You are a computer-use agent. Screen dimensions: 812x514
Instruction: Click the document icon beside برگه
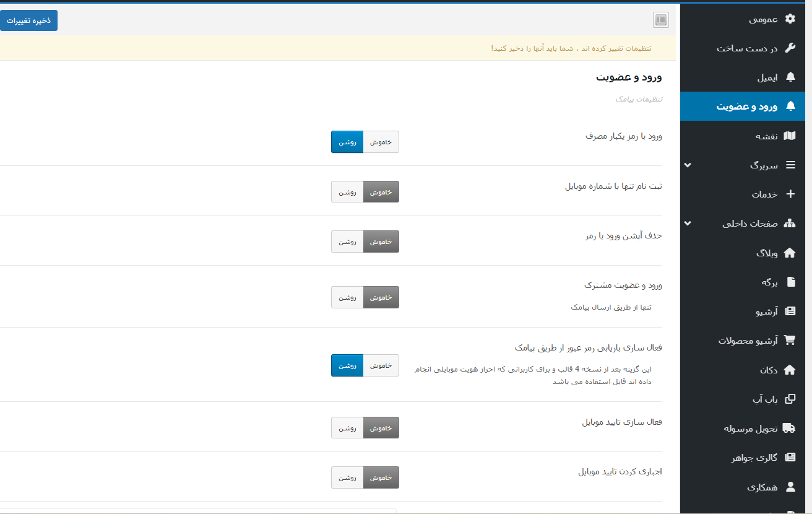tap(790, 282)
